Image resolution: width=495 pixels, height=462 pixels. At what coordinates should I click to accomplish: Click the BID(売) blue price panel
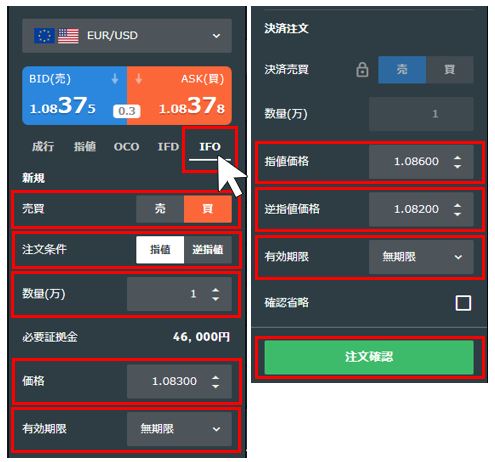pyautogui.click(x=75, y=96)
